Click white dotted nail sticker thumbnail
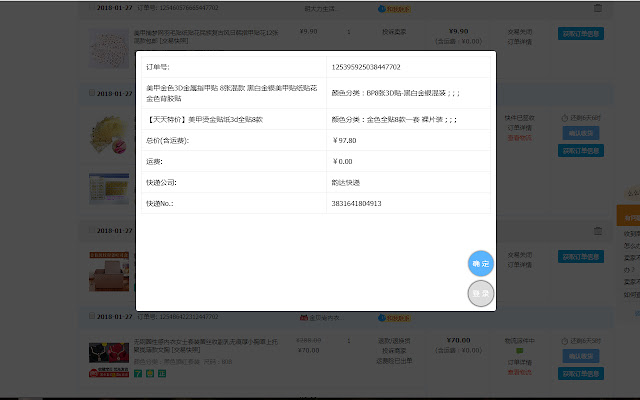Image resolution: width=640 pixels, height=400 pixels. click(x=109, y=49)
